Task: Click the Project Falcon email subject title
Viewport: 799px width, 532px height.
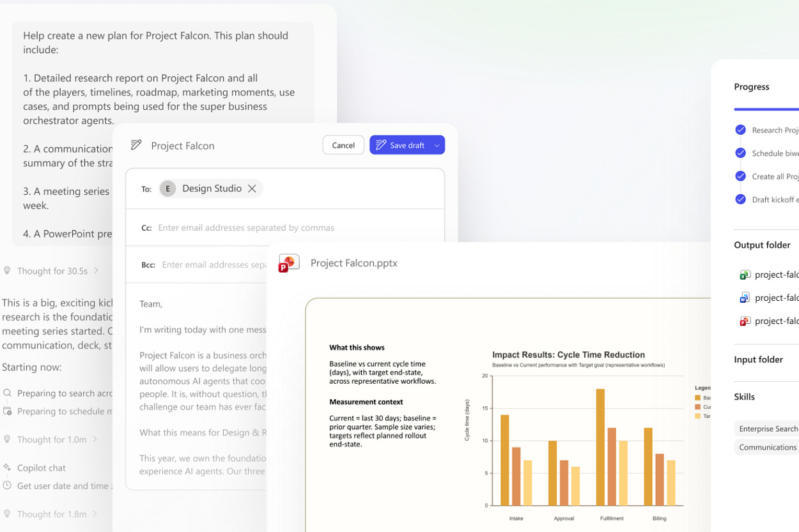Action: pos(183,146)
